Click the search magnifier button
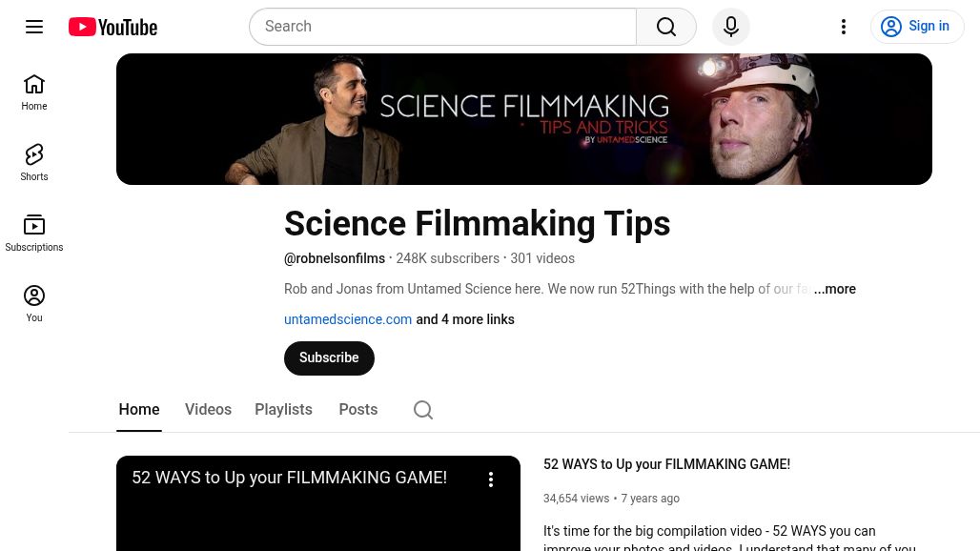The image size is (980, 551). pyautogui.click(x=665, y=26)
